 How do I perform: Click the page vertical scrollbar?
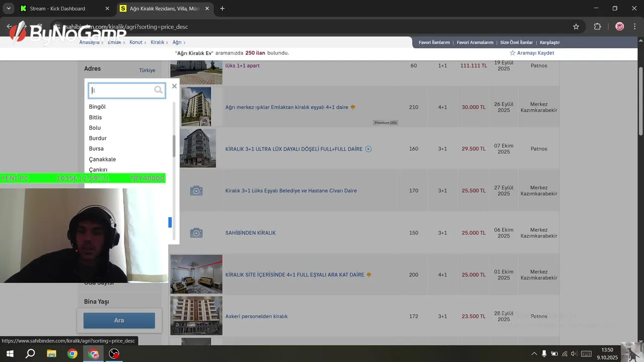click(640, 101)
